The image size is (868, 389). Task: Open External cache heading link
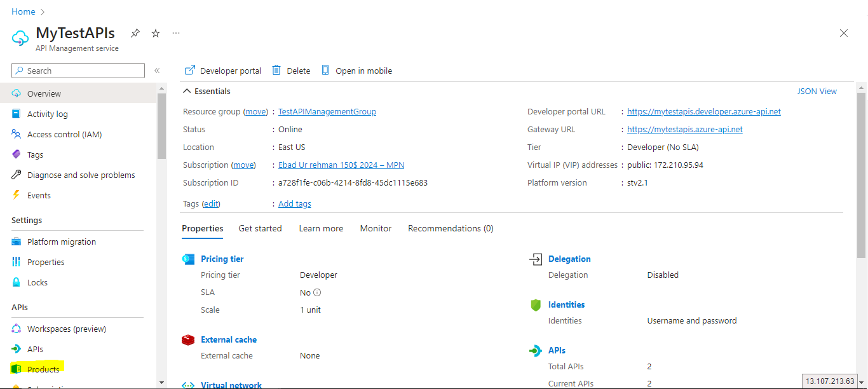coord(229,339)
